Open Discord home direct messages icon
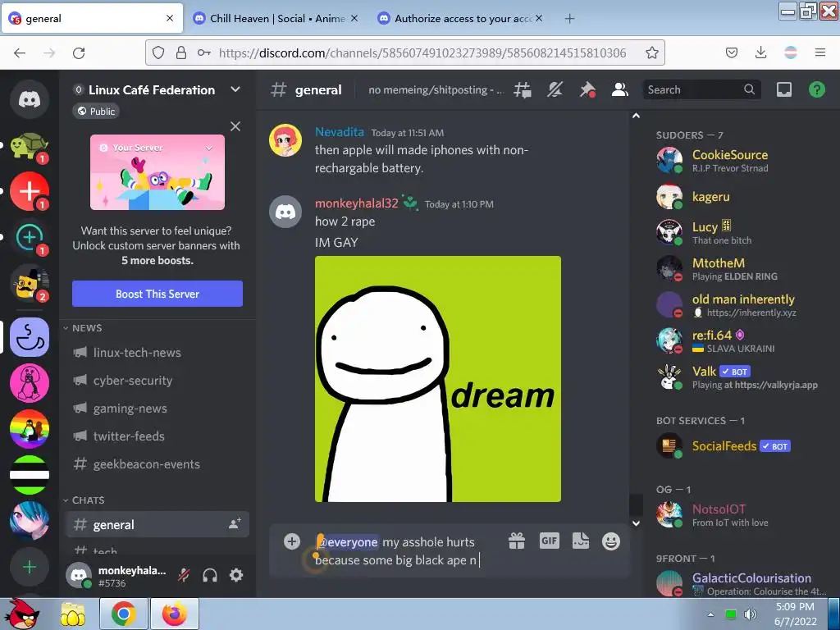Image resolution: width=840 pixels, height=630 pixels. pos(30,99)
